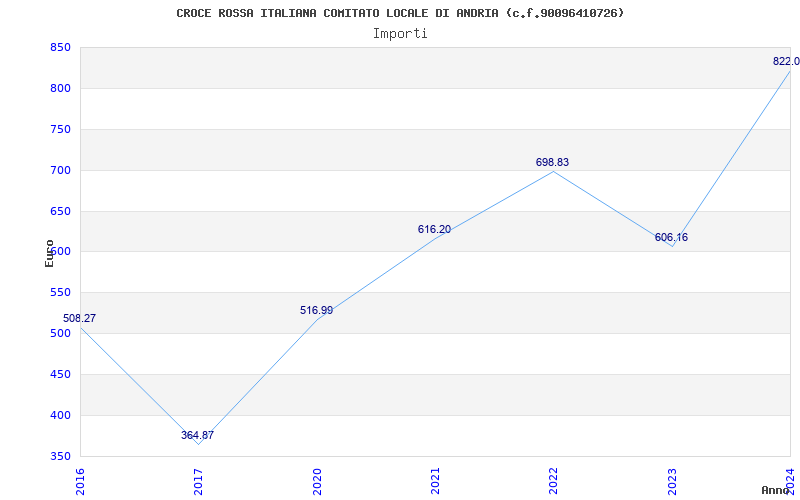Click the 500 y-axis value
800x500 pixels.
[60, 334]
